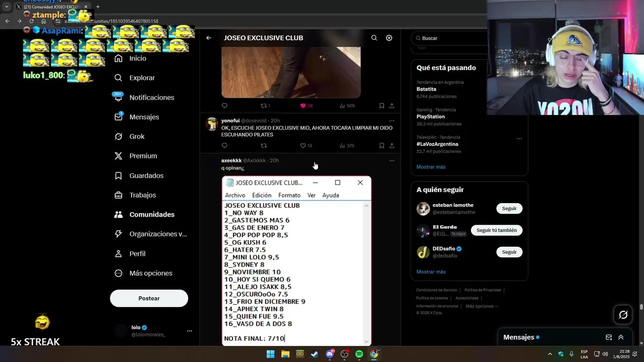Search inside JOSEO EXCLUSIVE CLUB community
The image size is (644, 362).
[374, 38]
